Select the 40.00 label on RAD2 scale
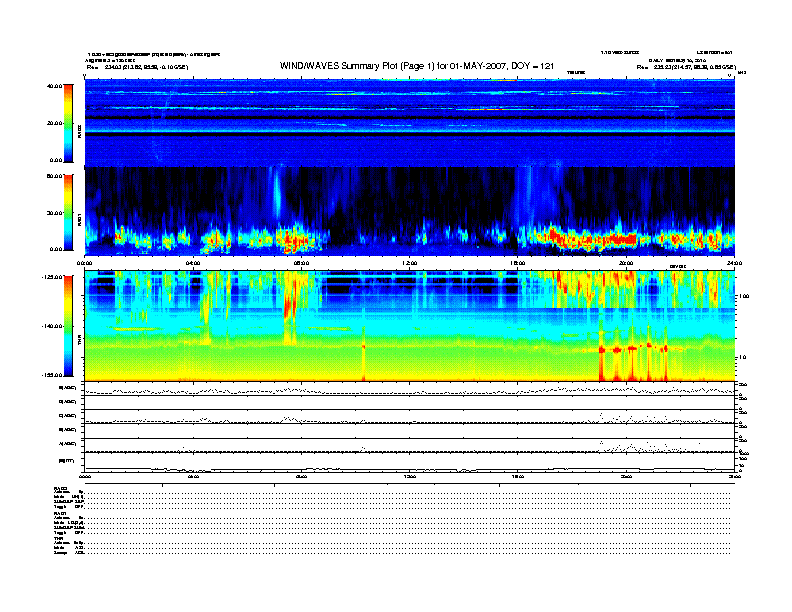The width and height of the screenshot is (792, 612). [x=54, y=86]
